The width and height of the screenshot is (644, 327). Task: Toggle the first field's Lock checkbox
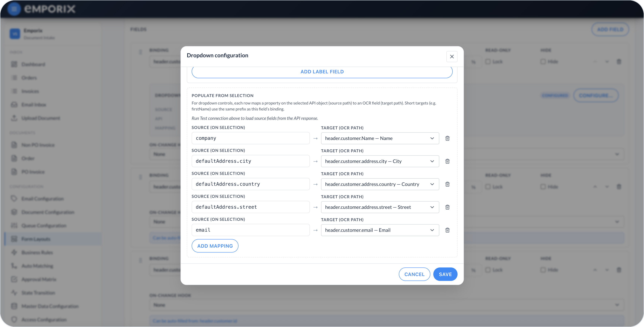pyautogui.click(x=488, y=62)
